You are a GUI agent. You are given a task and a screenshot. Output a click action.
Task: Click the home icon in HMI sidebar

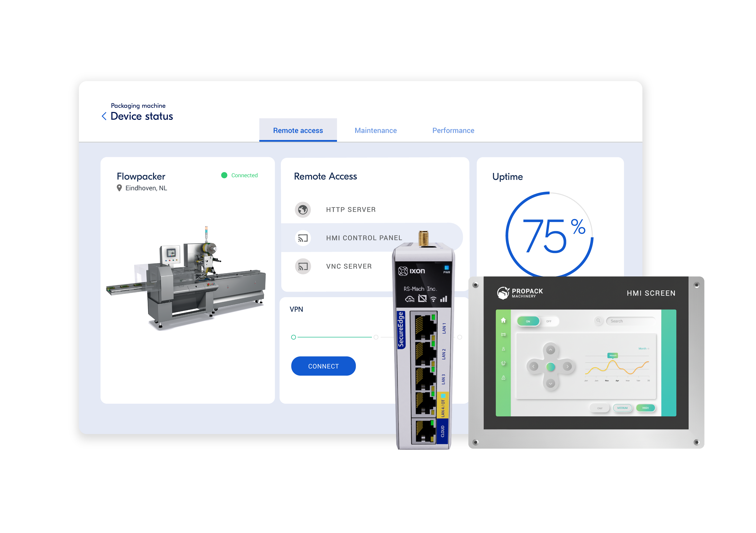click(x=503, y=320)
